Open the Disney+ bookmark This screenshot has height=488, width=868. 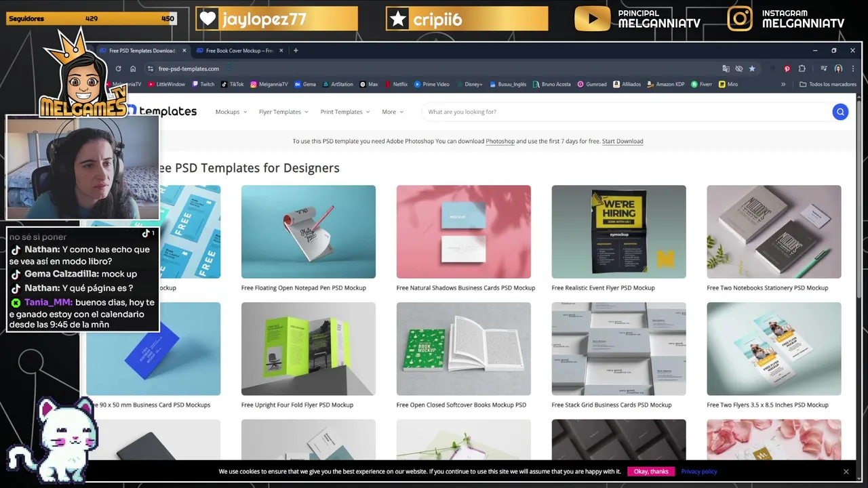tap(469, 84)
